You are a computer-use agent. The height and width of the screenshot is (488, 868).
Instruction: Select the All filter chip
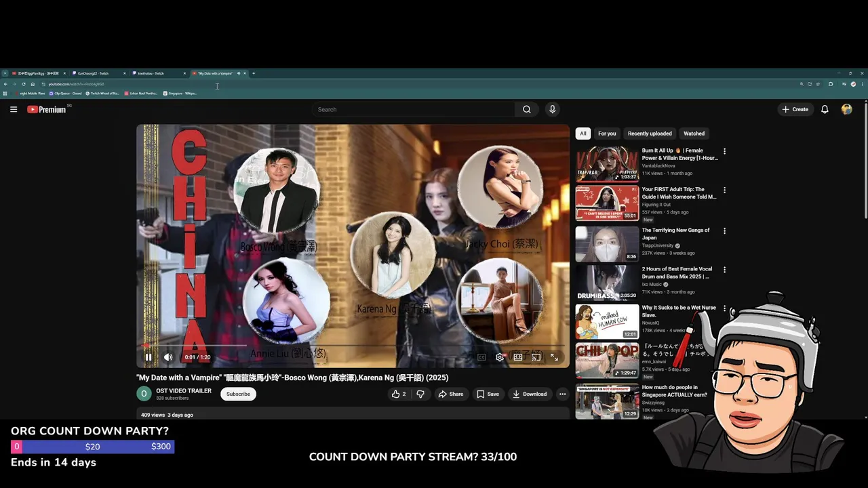tap(583, 134)
